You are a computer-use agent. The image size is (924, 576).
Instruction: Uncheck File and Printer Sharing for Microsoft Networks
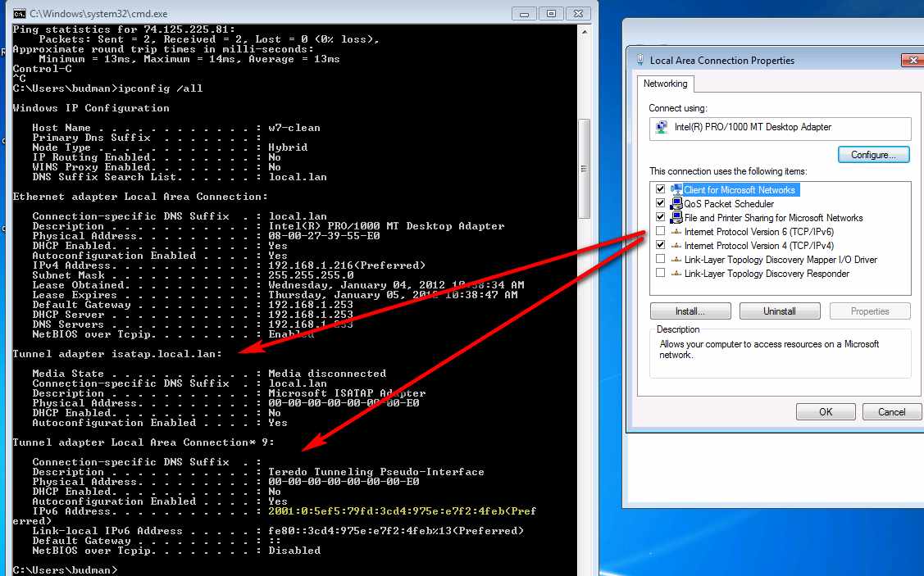[x=661, y=217]
